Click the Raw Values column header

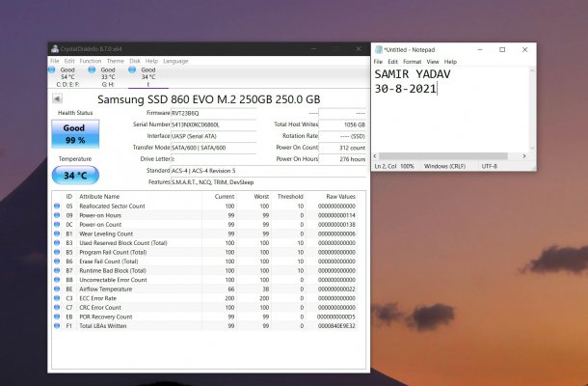coord(340,197)
